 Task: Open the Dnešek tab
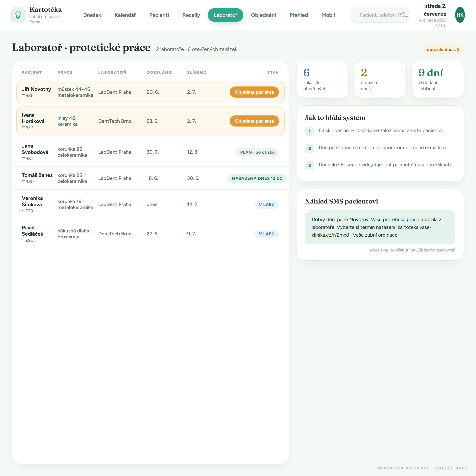92,15
